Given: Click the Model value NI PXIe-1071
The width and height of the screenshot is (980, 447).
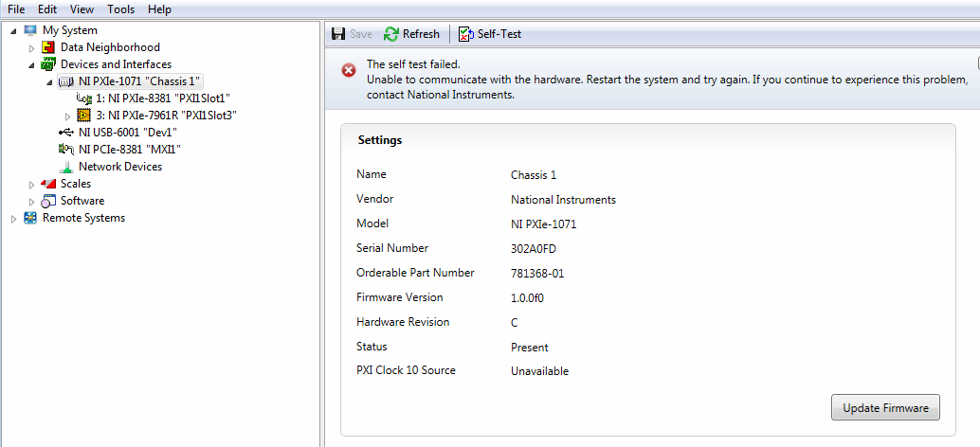Looking at the screenshot, I should (x=543, y=224).
